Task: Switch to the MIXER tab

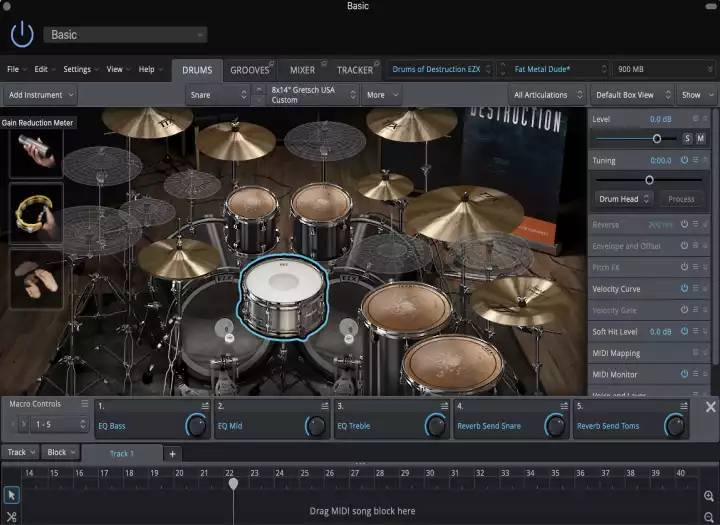Action: point(303,70)
